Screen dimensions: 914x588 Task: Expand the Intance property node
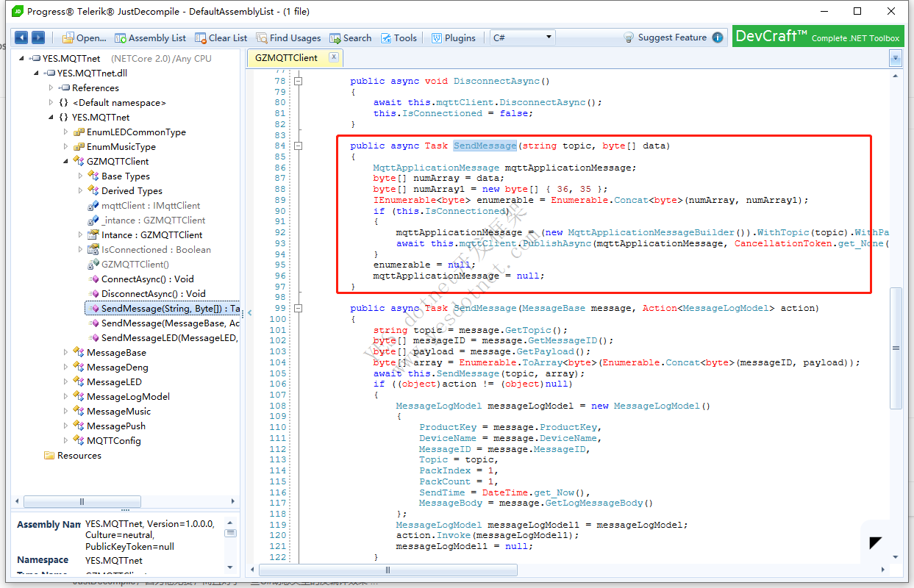[x=81, y=234]
